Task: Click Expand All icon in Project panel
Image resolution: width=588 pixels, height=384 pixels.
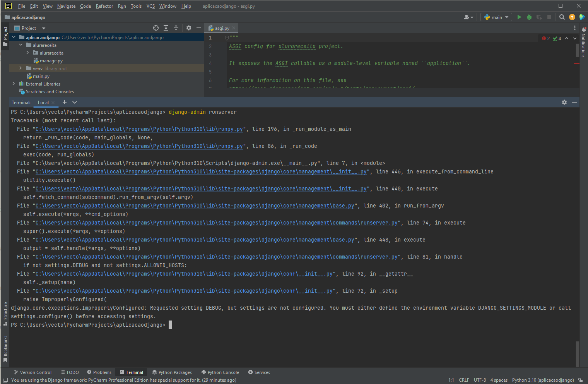Action: pos(166,28)
